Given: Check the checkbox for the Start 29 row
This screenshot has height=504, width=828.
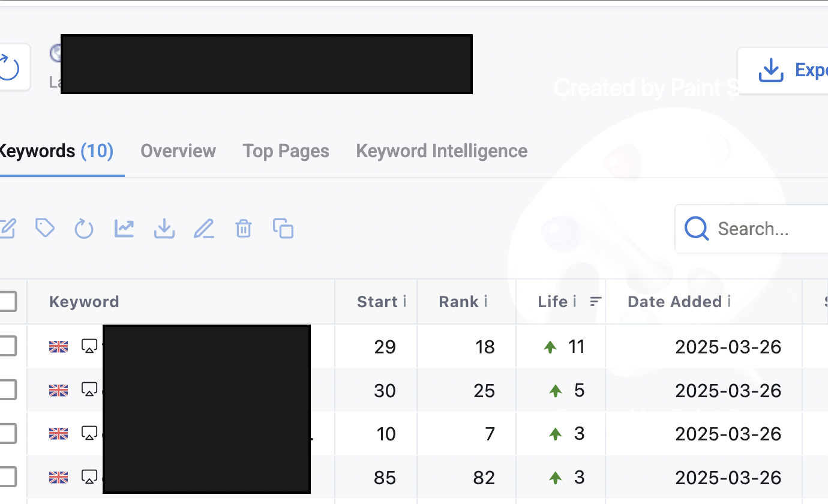Looking at the screenshot, I should (x=7, y=346).
